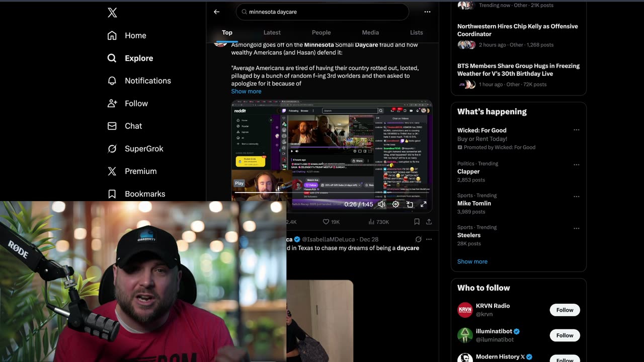Open the X logo home icon

(112, 13)
